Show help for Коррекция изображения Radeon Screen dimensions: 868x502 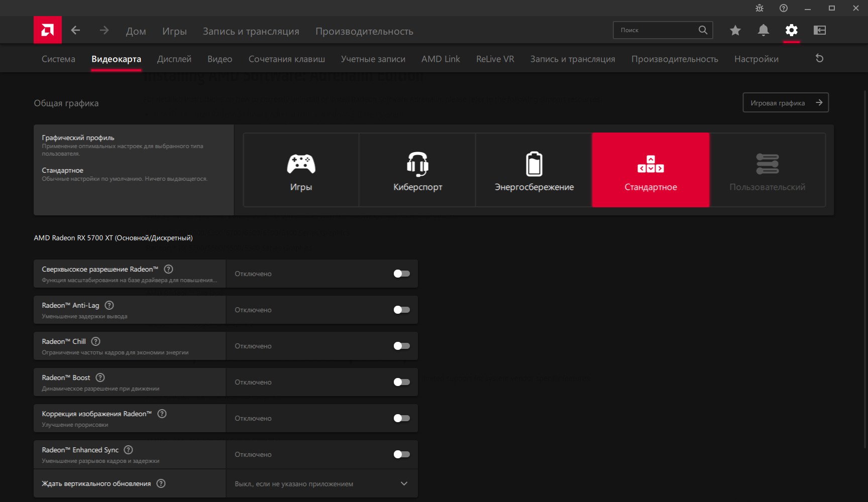point(162,414)
